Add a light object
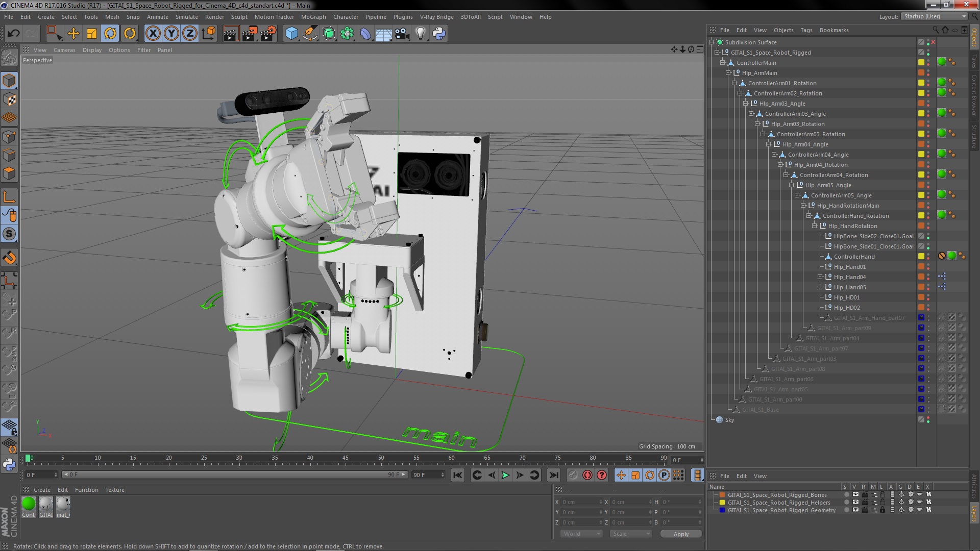Viewport: 980px width, 551px height. click(x=421, y=34)
